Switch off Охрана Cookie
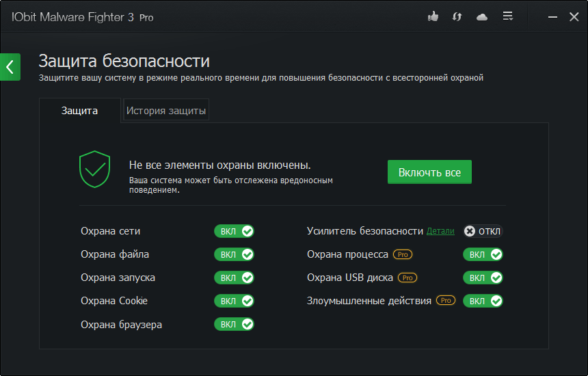588x376 pixels. pos(234,301)
